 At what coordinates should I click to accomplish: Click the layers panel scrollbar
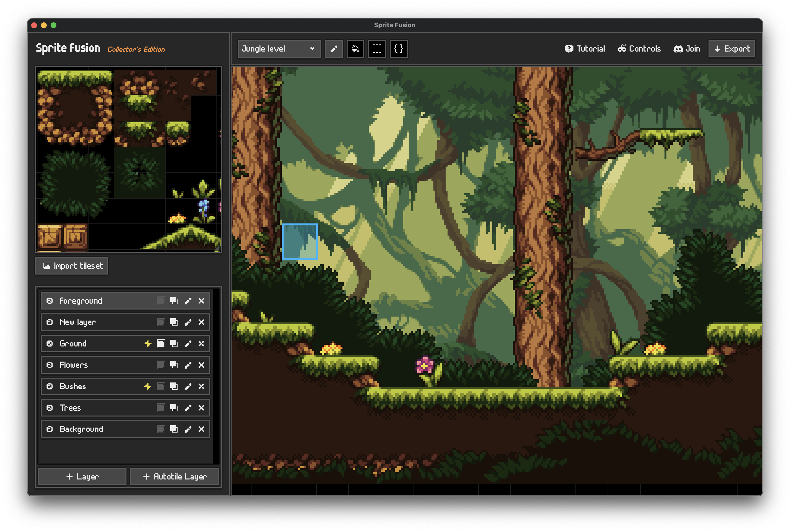coord(216,377)
